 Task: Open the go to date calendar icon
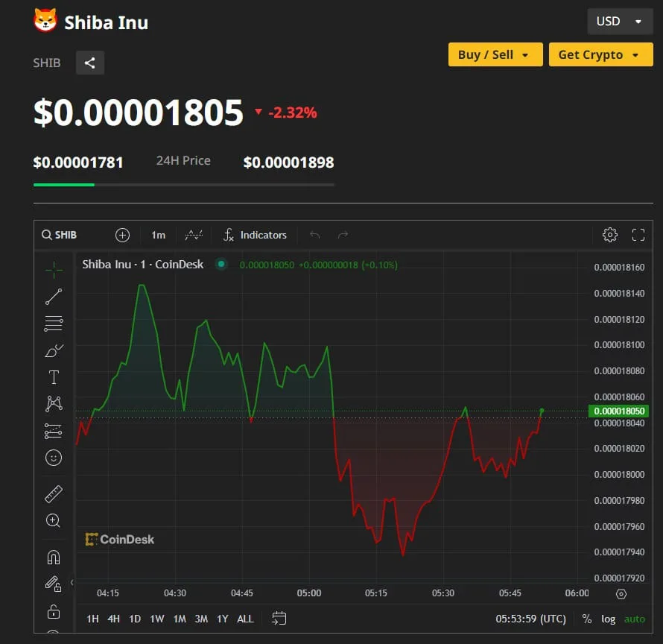pos(279,618)
